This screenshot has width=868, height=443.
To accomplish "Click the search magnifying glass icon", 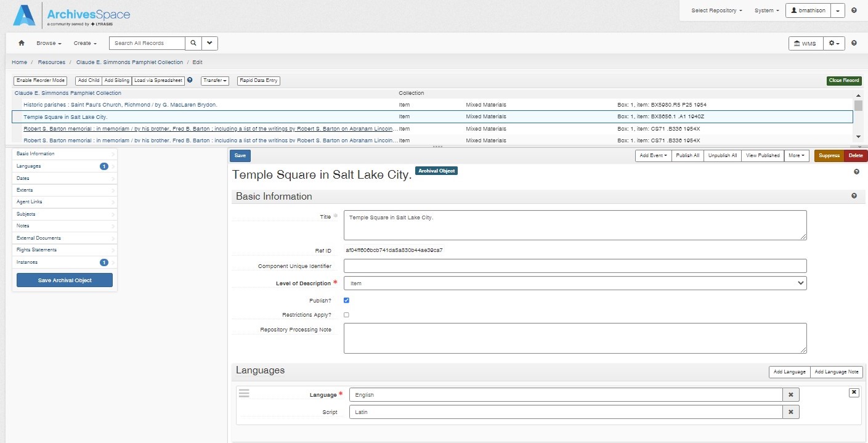I will click(193, 43).
